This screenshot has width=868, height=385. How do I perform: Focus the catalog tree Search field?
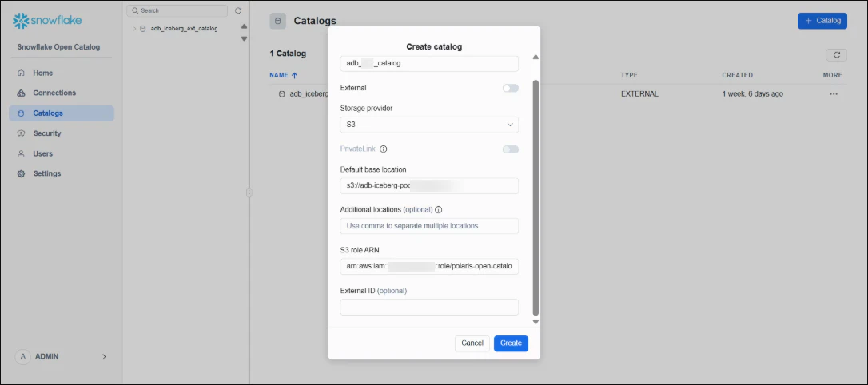click(177, 10)
